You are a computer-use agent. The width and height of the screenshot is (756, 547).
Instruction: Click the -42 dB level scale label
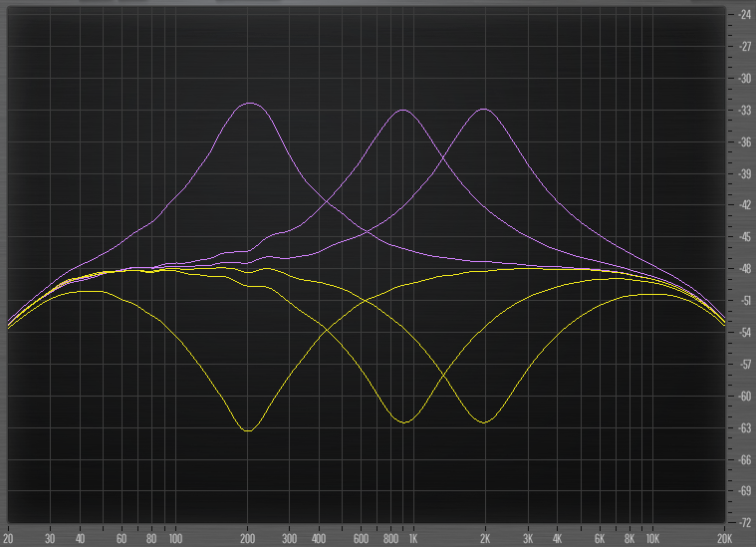745,205
